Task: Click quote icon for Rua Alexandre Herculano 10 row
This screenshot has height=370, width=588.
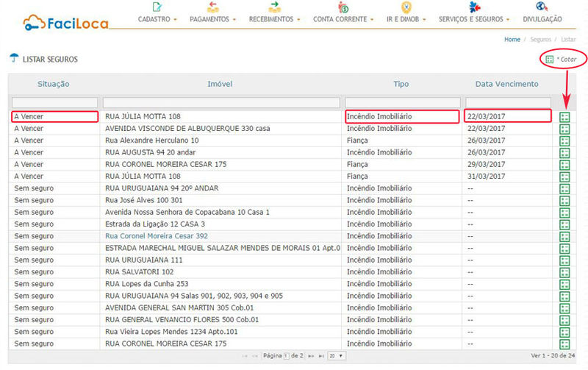Action: [564, 141]
